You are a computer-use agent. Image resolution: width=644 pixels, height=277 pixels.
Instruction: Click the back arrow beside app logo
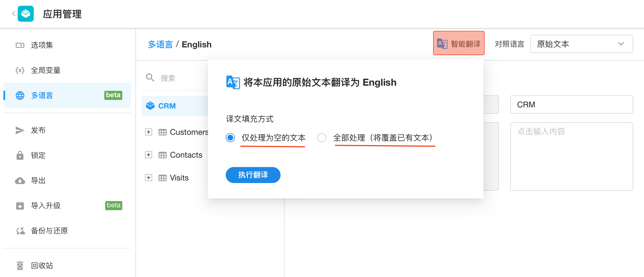point(13,13)
